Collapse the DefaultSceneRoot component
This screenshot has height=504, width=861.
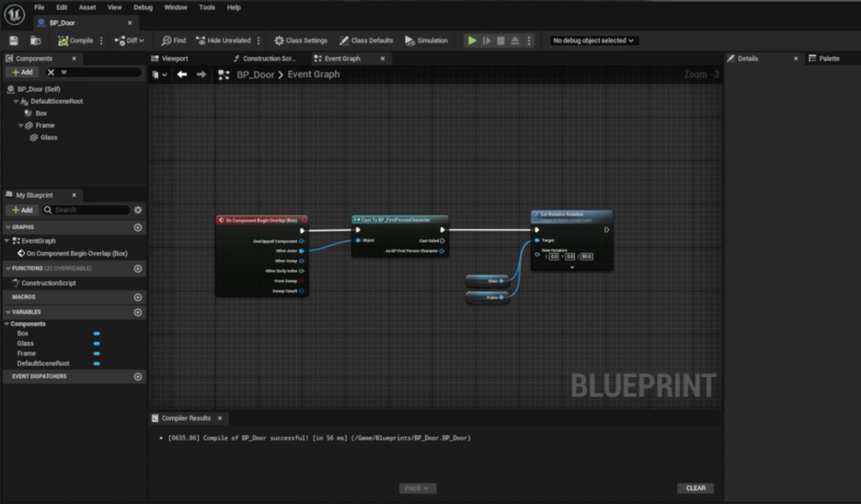(16, 101)
